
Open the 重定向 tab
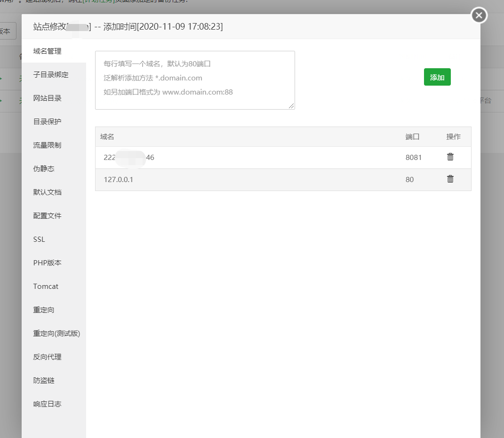tap(54, 310)
